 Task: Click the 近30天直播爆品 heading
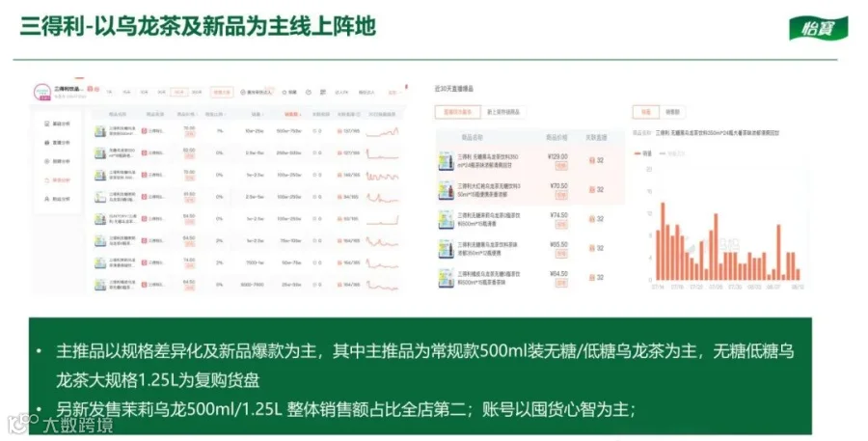[454, 89]
